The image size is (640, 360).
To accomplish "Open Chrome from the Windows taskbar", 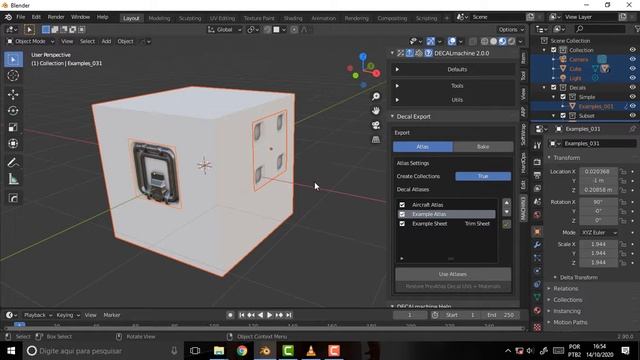I will [242, 351].
